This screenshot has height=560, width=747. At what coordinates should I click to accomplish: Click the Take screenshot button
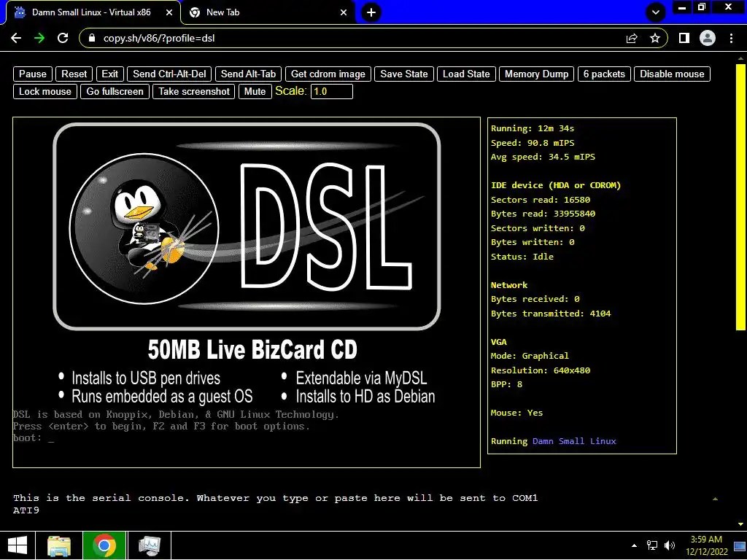click(194, 91)
